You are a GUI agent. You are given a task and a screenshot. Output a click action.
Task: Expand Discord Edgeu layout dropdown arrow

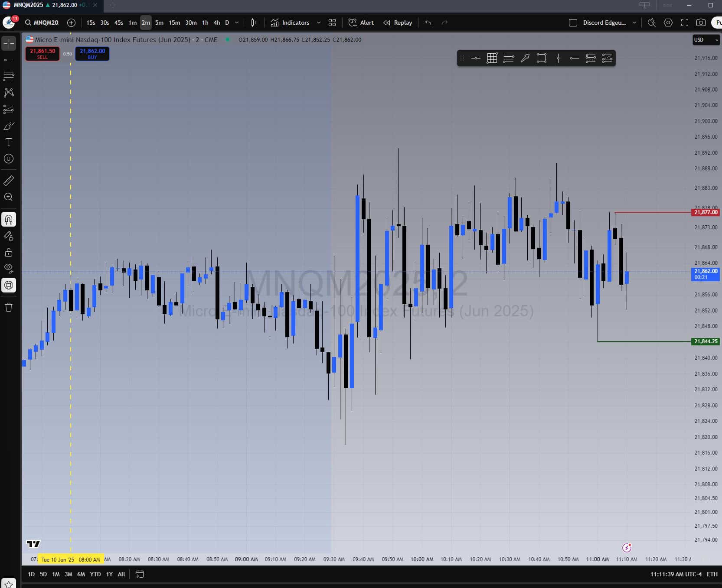[634, 23]
